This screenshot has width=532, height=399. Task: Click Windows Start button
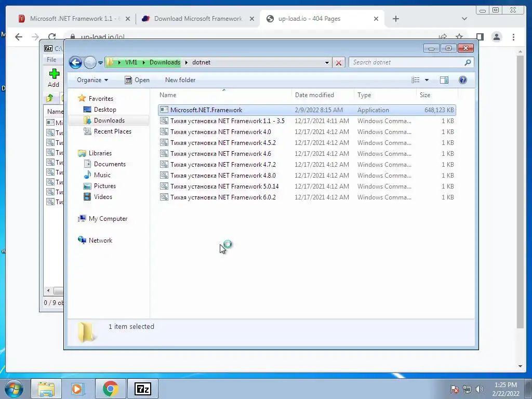(14, 389)
